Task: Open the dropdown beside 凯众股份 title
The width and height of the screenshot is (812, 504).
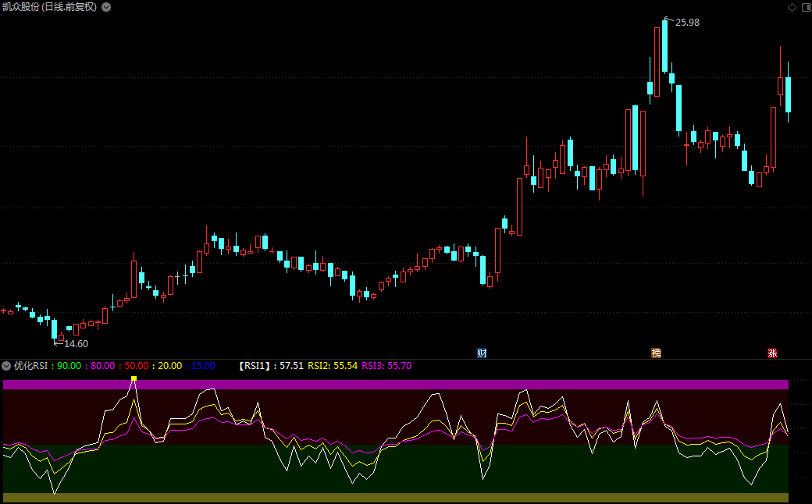Action: pos(106,7)
